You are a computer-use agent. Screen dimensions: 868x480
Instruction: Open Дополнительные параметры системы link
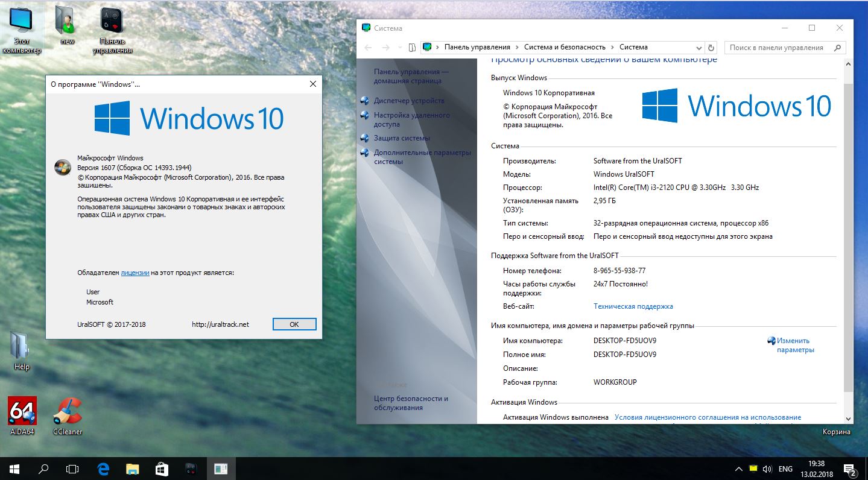[422, 157]
